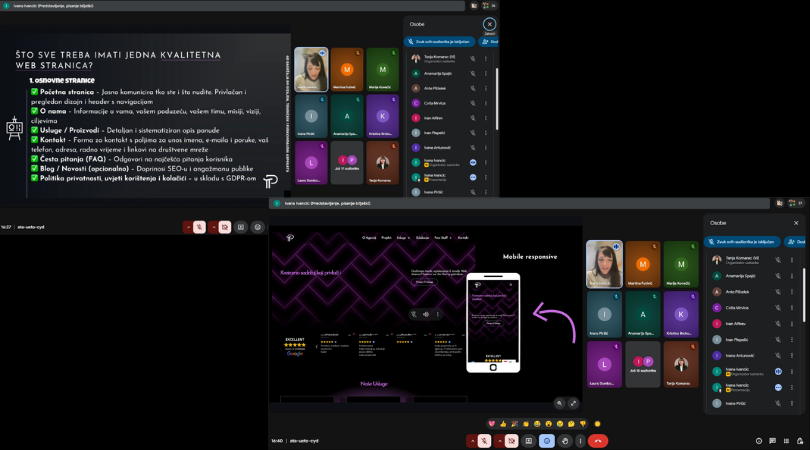The width and height of the screenshot is (810, 450).
Task: Toggle microphone in the bottom call bar
Action: click(482, 441)
